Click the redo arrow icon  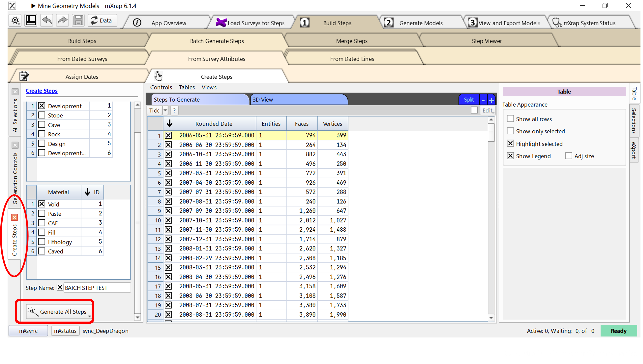point(62,20)
